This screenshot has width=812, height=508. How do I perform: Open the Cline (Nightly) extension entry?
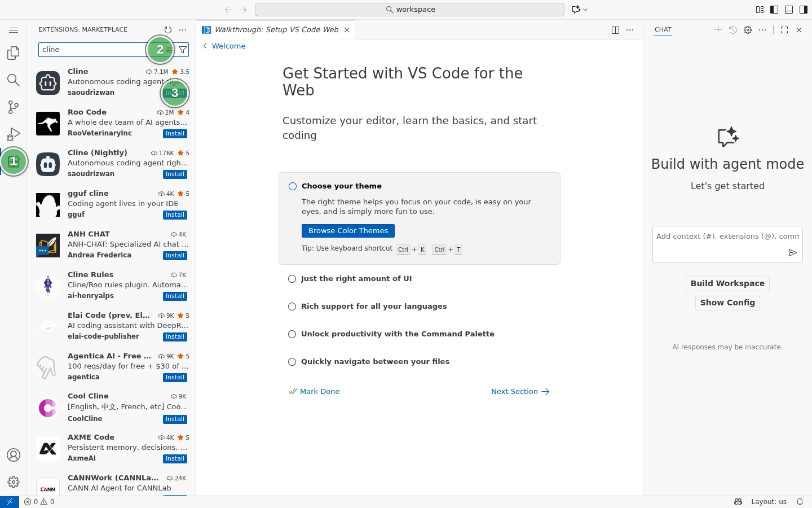112,164
